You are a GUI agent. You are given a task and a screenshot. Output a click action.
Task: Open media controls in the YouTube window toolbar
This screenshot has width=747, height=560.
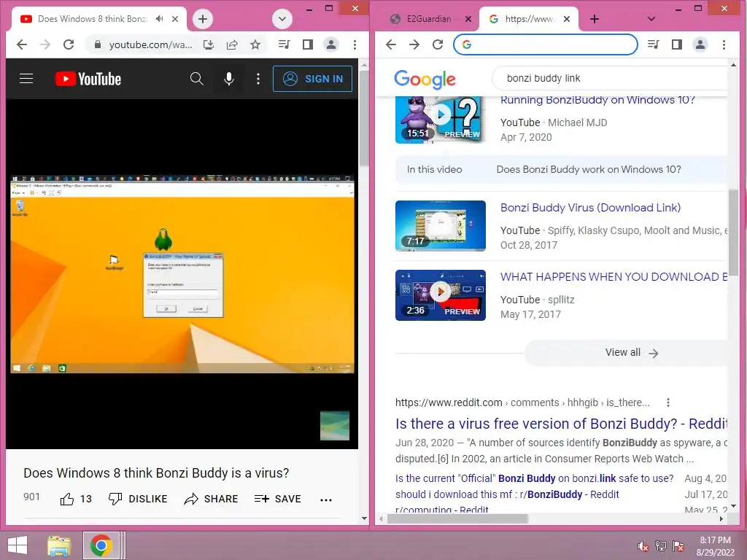click(284, 44)
